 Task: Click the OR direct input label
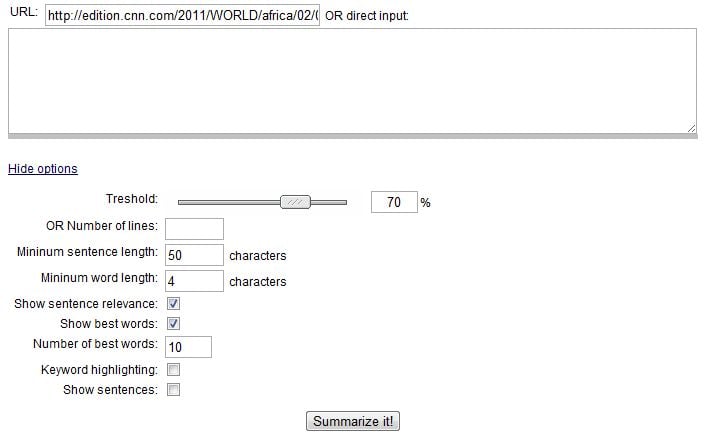coord(367,17)
